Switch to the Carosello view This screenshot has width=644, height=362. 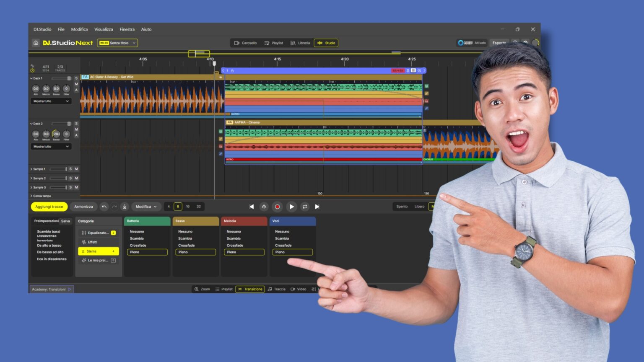245,43
